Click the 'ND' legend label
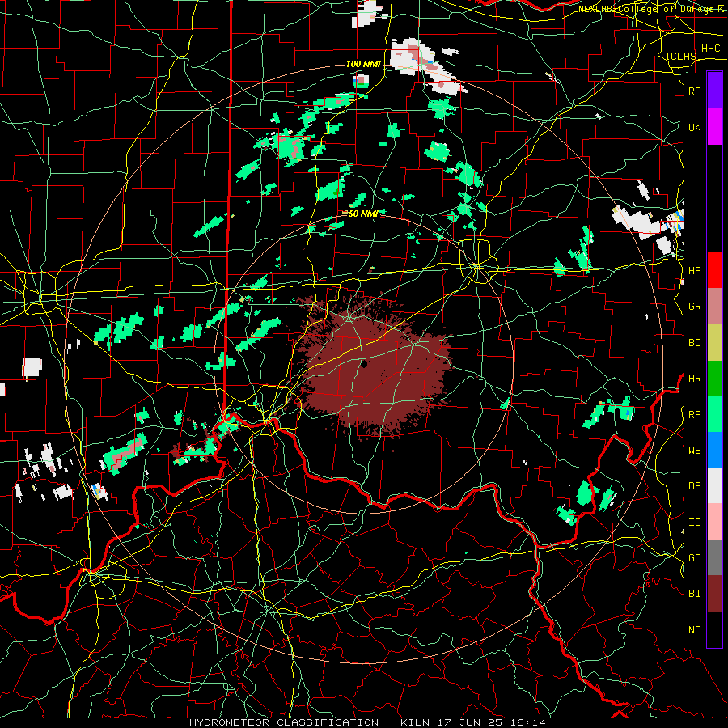This screenshot has width=728, height=728. [695, 630]
